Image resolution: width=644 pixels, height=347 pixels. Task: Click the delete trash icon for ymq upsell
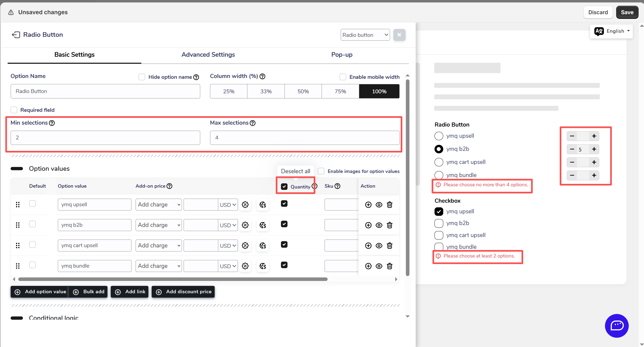point(390,205)
